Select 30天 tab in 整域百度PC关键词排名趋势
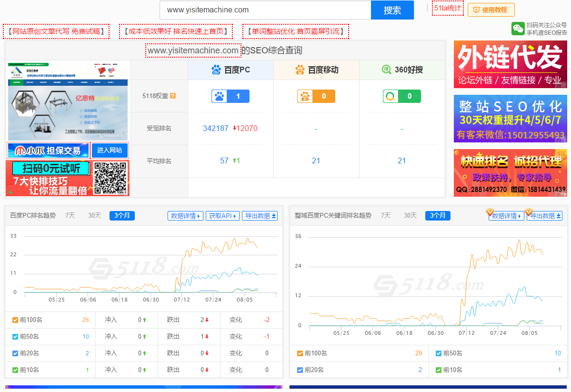 pos(410,216)
